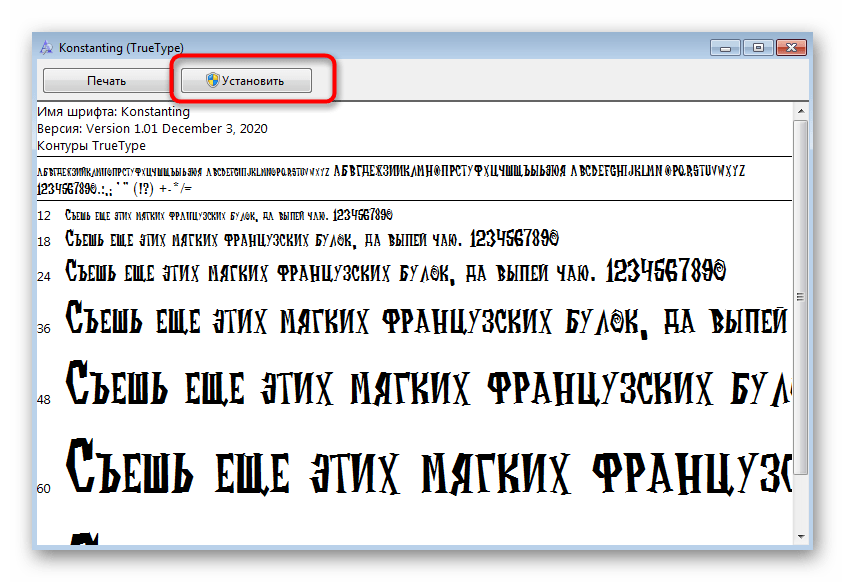Click the 48-point sample sentence
Screen dimensions: 845x582
(428, 384)
